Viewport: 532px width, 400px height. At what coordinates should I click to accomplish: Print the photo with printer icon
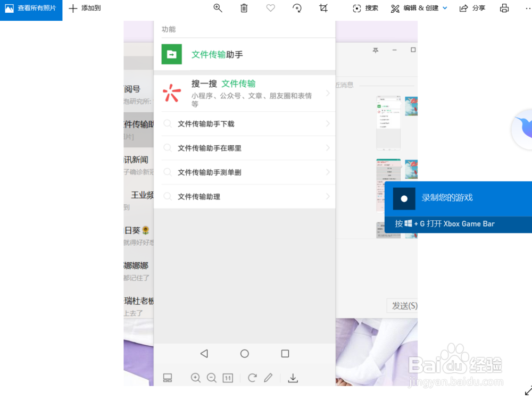click(x=504, y=8)
